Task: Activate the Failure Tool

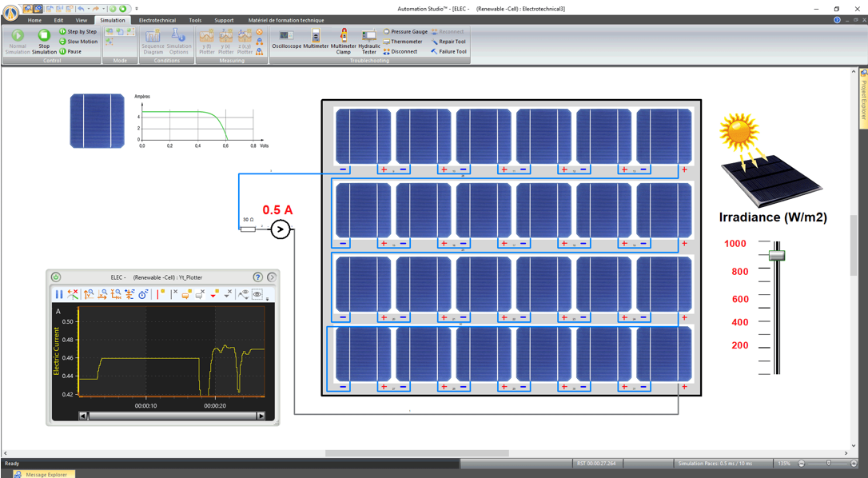Action: pyautogui.click(x=448, y=51)
